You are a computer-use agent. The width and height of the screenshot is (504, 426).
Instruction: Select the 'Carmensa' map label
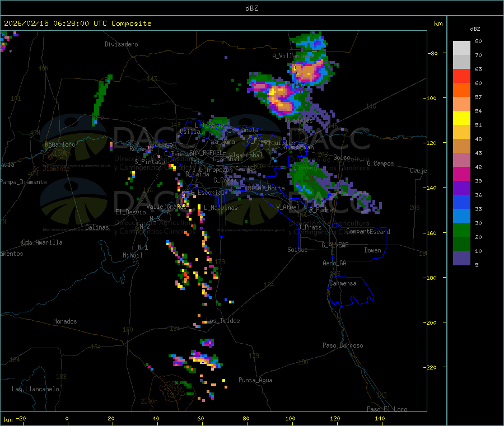(343, 283)
